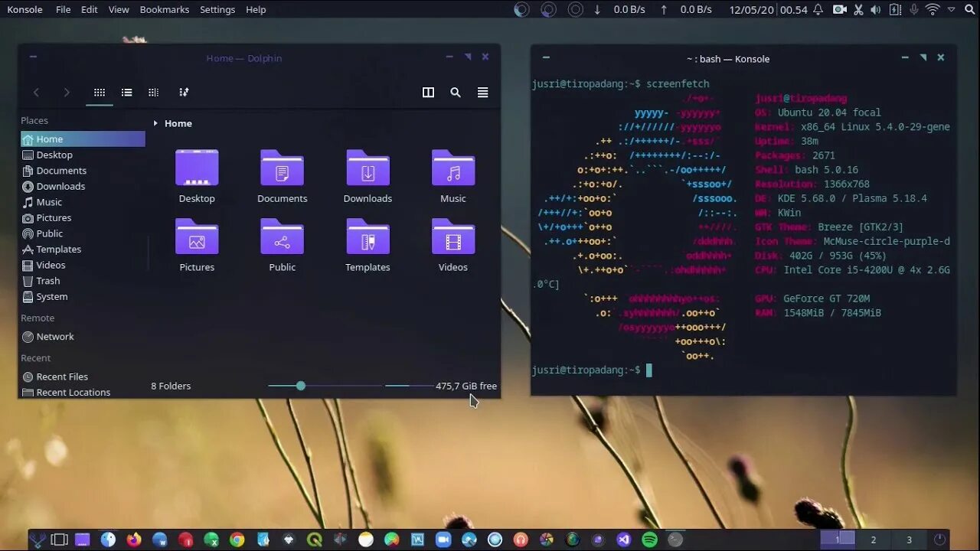
Task: Open the Help menu
Action: pos(256,9)
